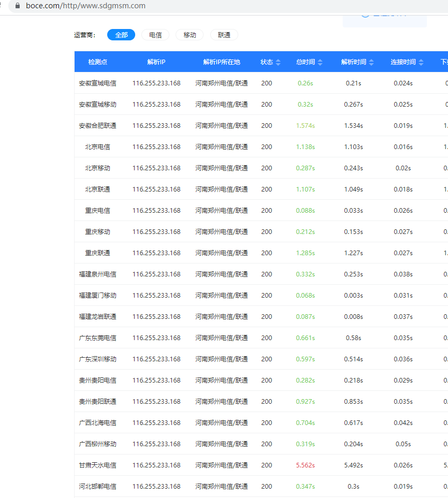Viewport: 448px width, 498px height.
Task: Click the 甘肃天水电信 checkpoint cell
Action: click(97, 465)
